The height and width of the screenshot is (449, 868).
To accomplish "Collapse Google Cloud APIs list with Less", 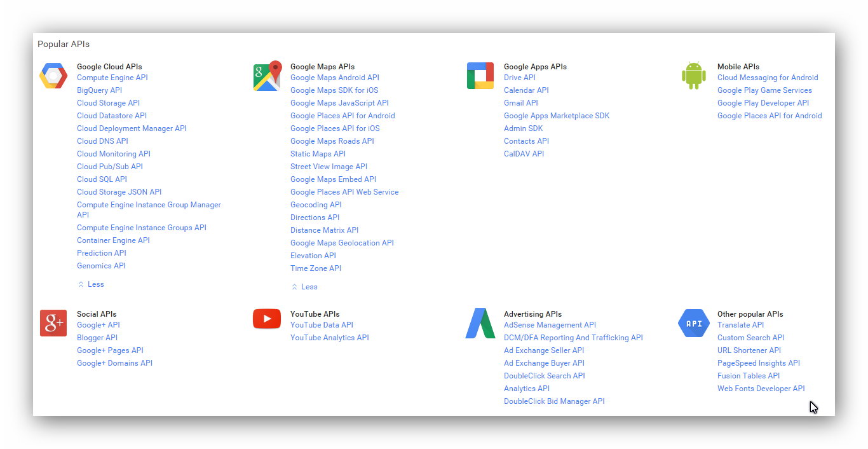I will (91, 284).
